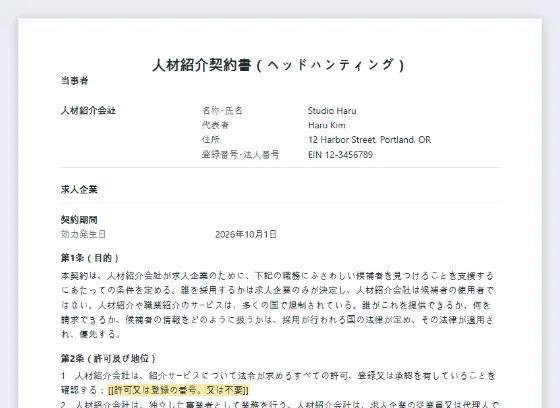Viewport: 560px width, 408px height.
Task: Select the EIN 12-3456789 value
Action: tap(340, 154)
